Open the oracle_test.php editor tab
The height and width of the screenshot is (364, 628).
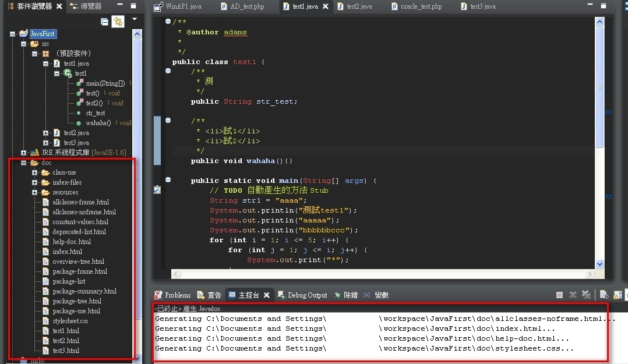click(421, 6)
